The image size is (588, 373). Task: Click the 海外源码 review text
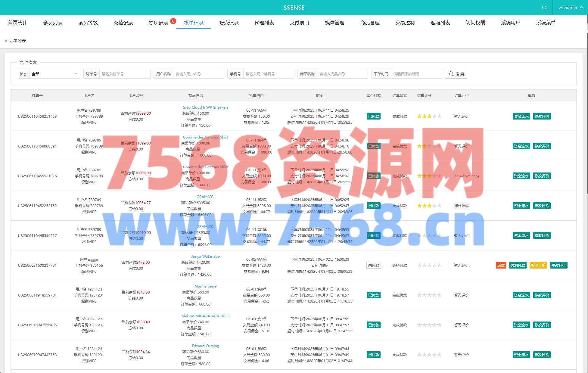(x=461, y=206)
